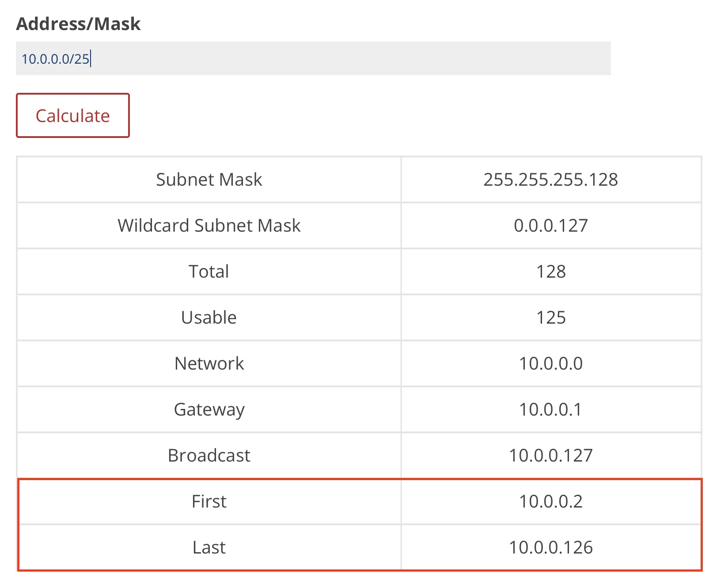Image resolution: width=728 pixels, height=588 pixels.
Task: Select the network address 10.0.0.0 value
Action: (x=550, y=363)
